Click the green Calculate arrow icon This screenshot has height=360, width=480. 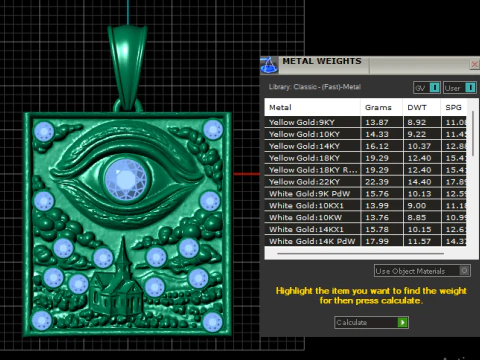coord(403,322)
